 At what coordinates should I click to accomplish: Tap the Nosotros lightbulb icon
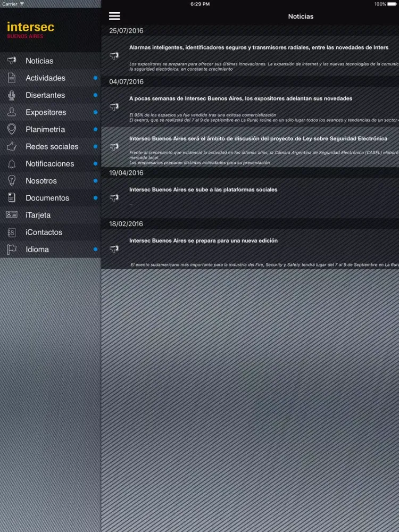(12, 180)
